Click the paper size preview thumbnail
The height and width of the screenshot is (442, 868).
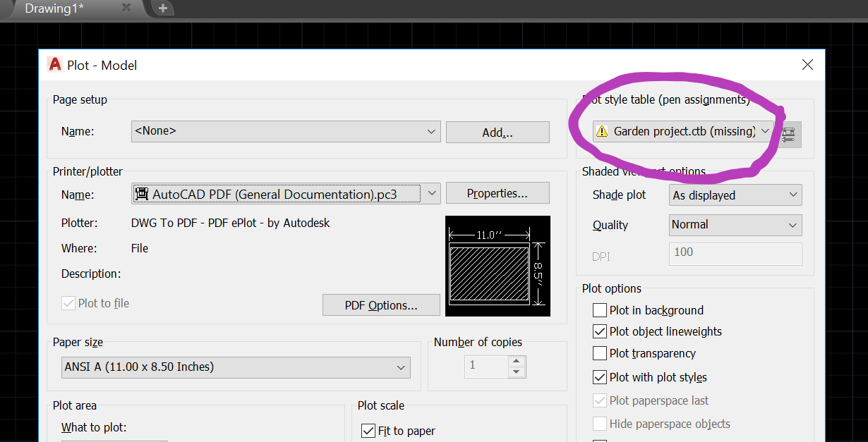click(x=498, y=266)
